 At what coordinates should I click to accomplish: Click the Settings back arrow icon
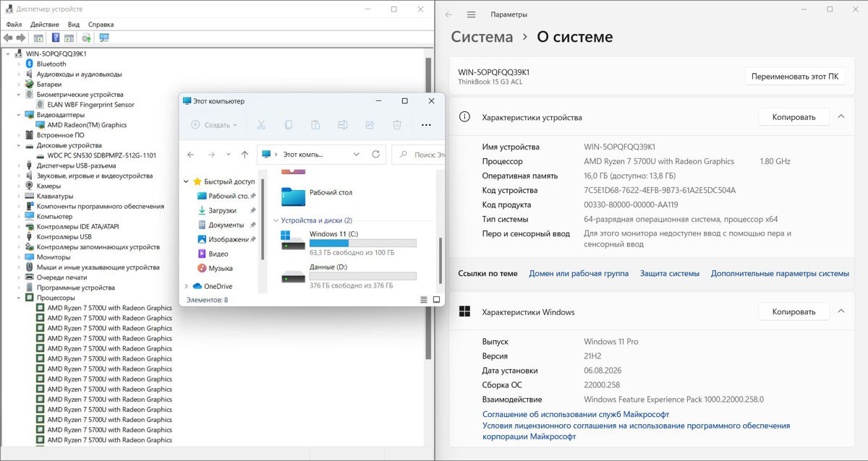click(x=449, y=14)
